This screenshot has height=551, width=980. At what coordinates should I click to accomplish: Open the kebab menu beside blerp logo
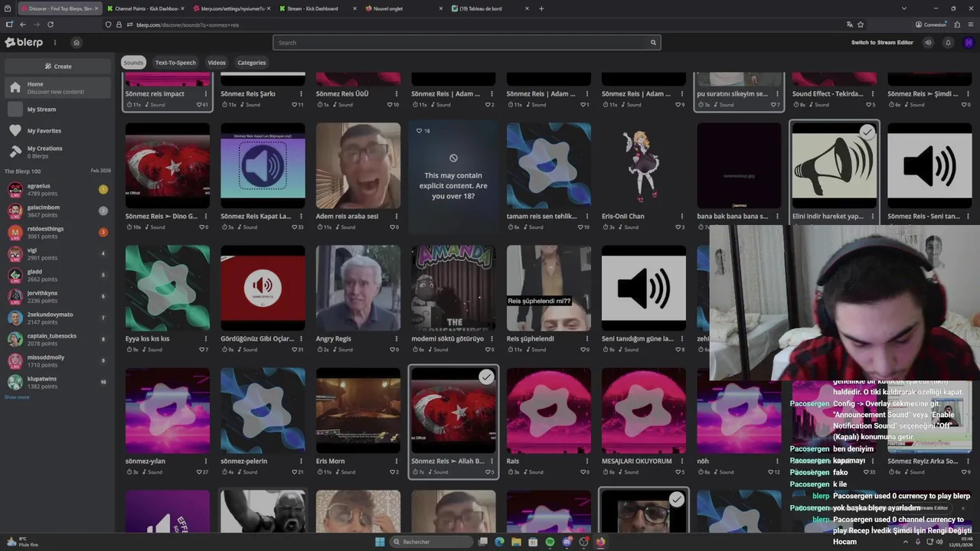click(x=54, y=42)
